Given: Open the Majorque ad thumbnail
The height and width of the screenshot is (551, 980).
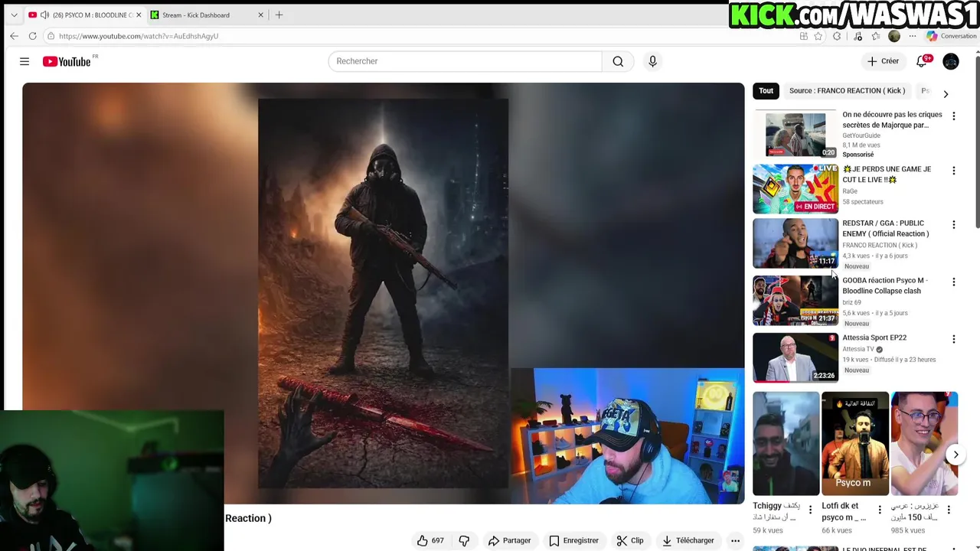Looking at the screenshot, I should (x=795, y=134).
